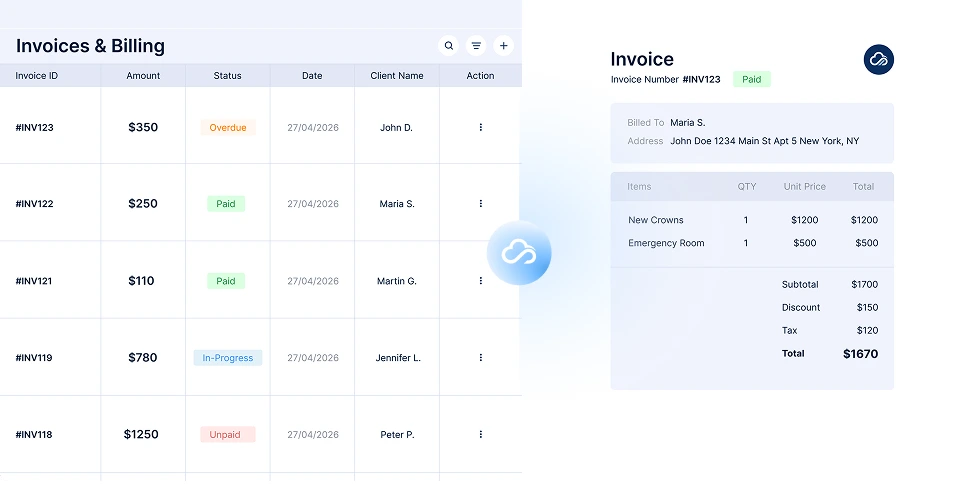Click the Paid badge for Martin G.
The width and height of the screenshot is (972, 490).
coord(226,280)
